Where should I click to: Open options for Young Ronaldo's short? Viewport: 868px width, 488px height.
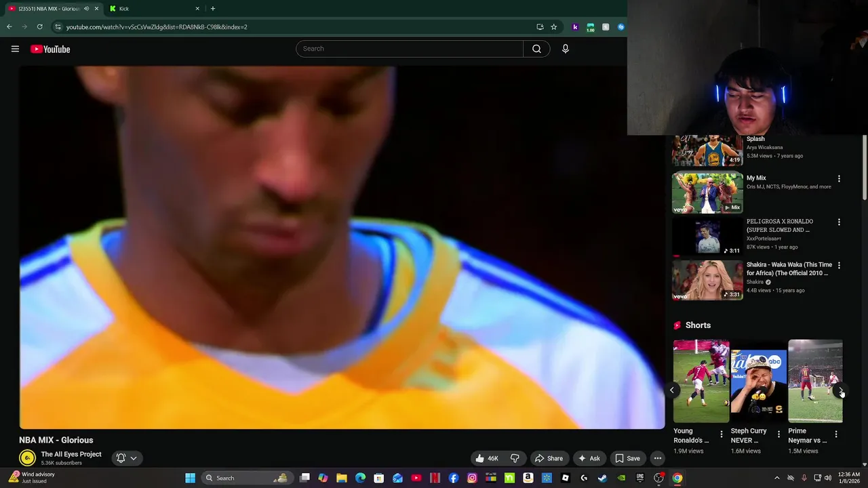click(721, 434)
